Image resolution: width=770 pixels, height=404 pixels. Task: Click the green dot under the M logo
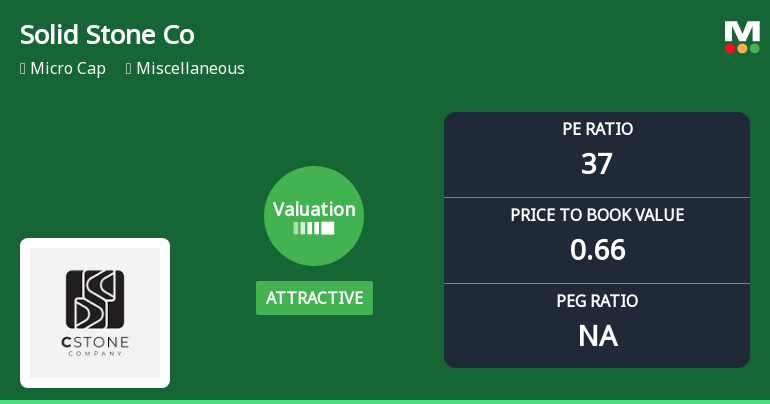(754, 48)
